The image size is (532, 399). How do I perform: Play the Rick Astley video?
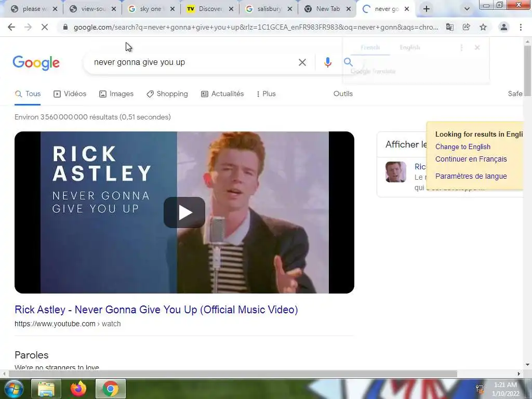[184, 212]
